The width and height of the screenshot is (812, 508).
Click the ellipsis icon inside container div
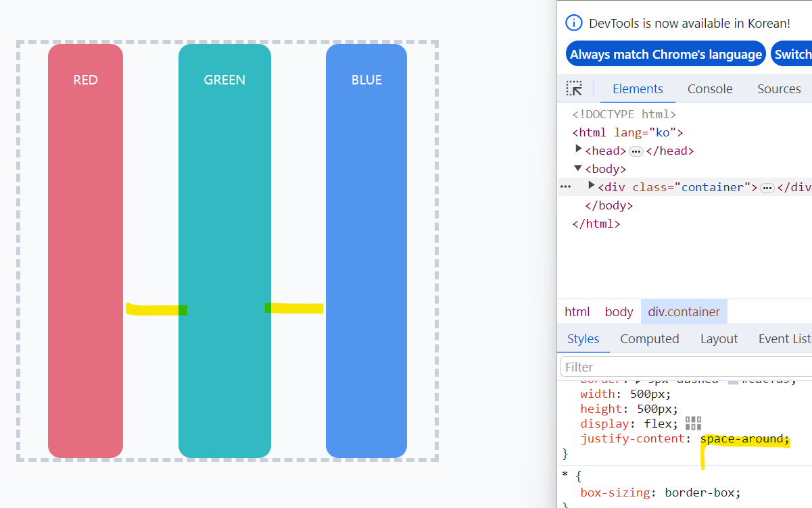point(767,188)
